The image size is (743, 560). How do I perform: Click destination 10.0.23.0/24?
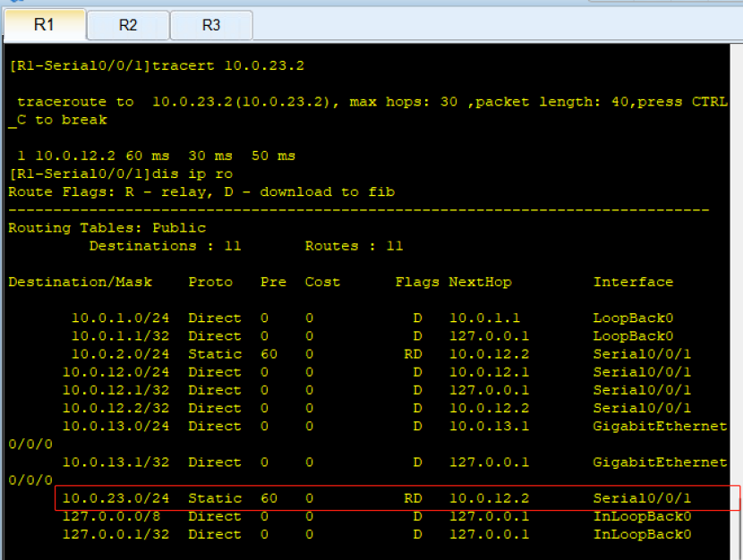pyautogui.click(x=115, y=497)
